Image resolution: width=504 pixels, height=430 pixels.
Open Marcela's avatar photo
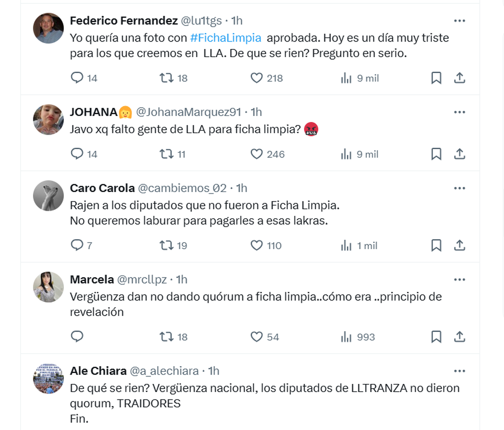(x=48, y=287)
